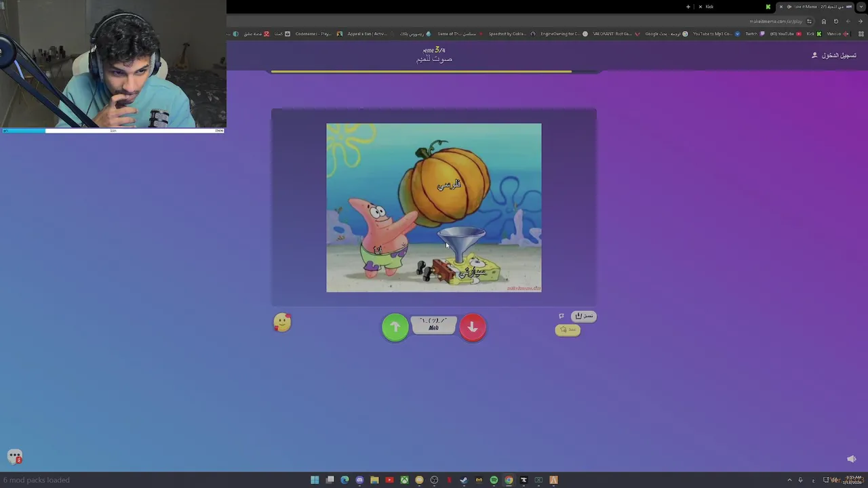
Task: Open the Speedtest by Ookla bookmark
Action: tap(512, 34)
